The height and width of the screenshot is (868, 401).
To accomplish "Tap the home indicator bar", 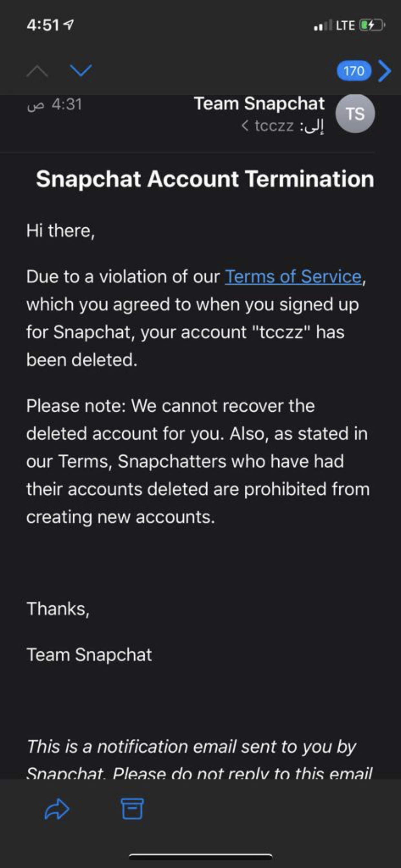I will pyautogui.click(x=200, y=857).
